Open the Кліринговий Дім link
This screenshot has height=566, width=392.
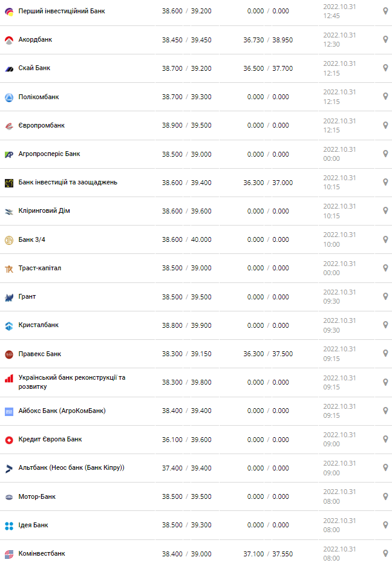tap(45, 210)
